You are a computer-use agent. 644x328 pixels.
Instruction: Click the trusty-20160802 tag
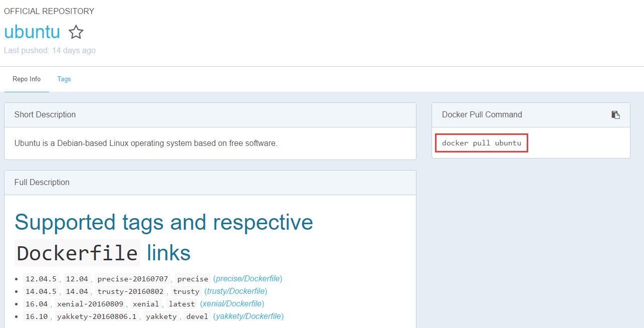click(131, 291)
